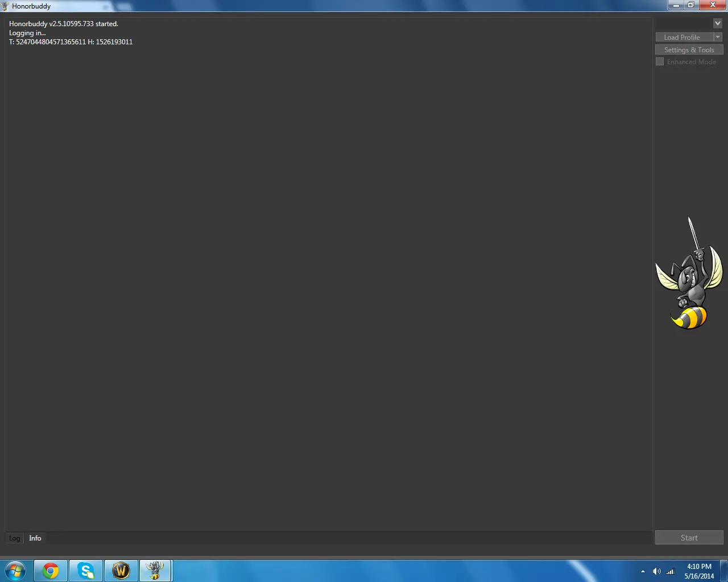This screenshot has width=728, height=582.
Task: Click the Honorbuddy title bar icon
Action: [5, 6]
